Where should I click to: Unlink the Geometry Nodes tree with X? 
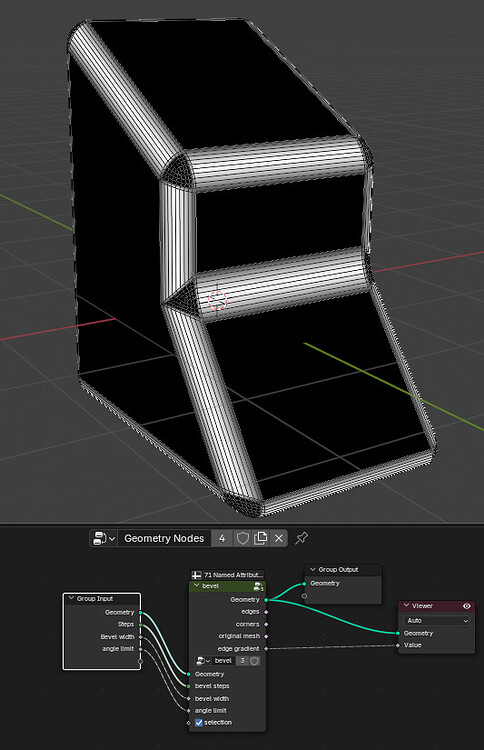[x=279, y=538]
